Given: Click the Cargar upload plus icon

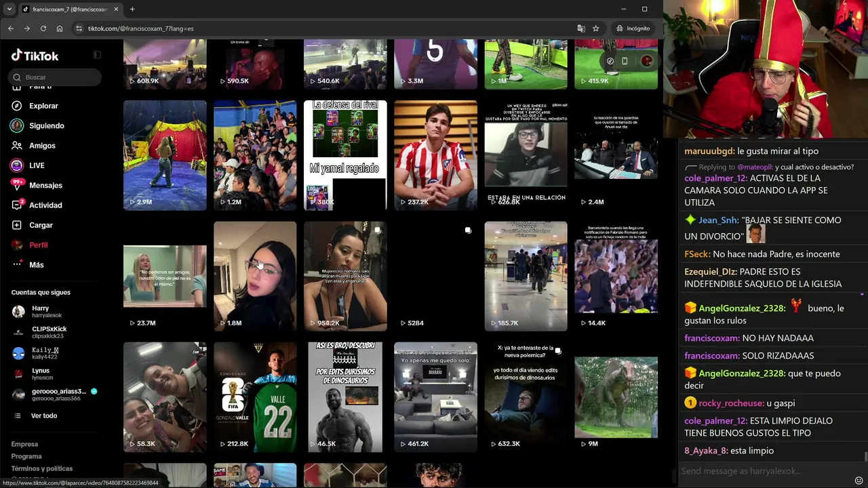Looking at the screenshot, I should pyautogui.click(x=17, y=225).
